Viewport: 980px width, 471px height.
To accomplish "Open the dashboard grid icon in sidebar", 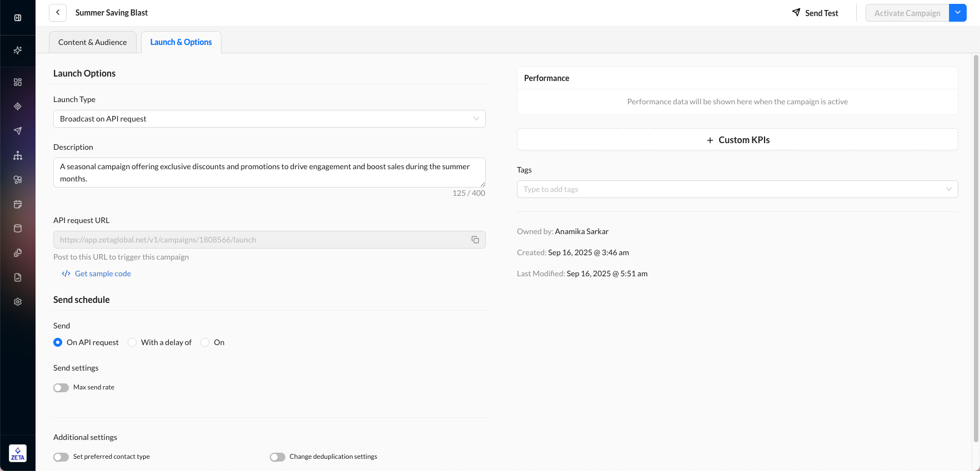I will (x=18, y=82).
